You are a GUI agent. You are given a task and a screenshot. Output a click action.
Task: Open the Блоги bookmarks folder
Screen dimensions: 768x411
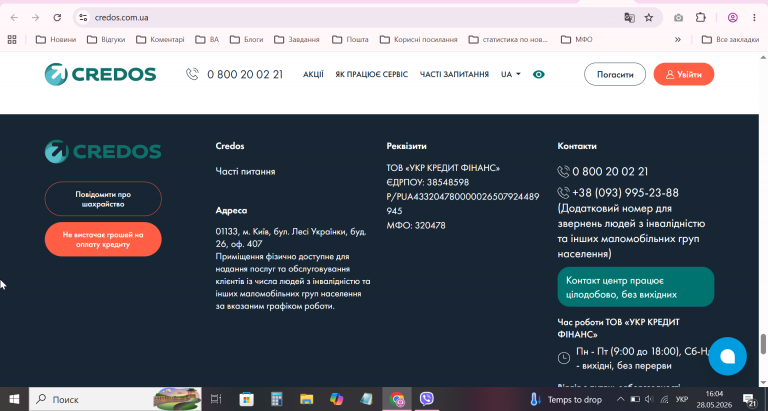[246, 39]
